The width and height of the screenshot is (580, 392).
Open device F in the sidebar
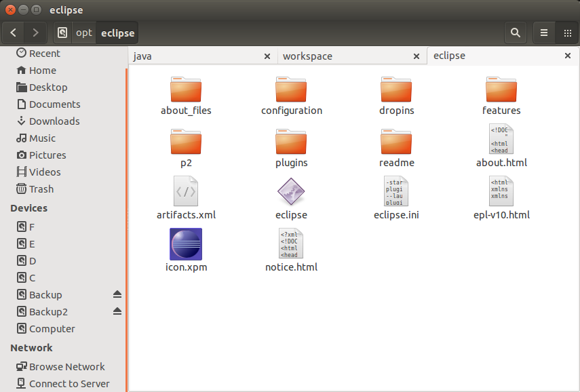pyautogui.click(x=64, y=227)
